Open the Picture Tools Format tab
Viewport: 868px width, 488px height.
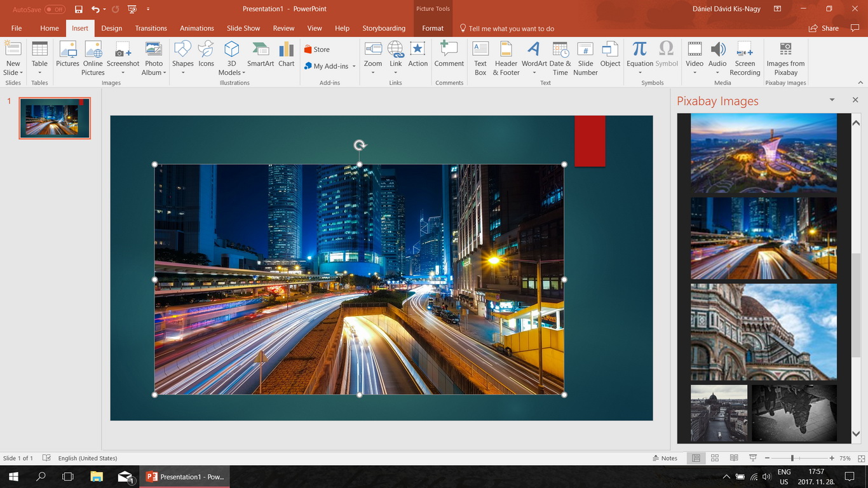(x=433, y=28)
